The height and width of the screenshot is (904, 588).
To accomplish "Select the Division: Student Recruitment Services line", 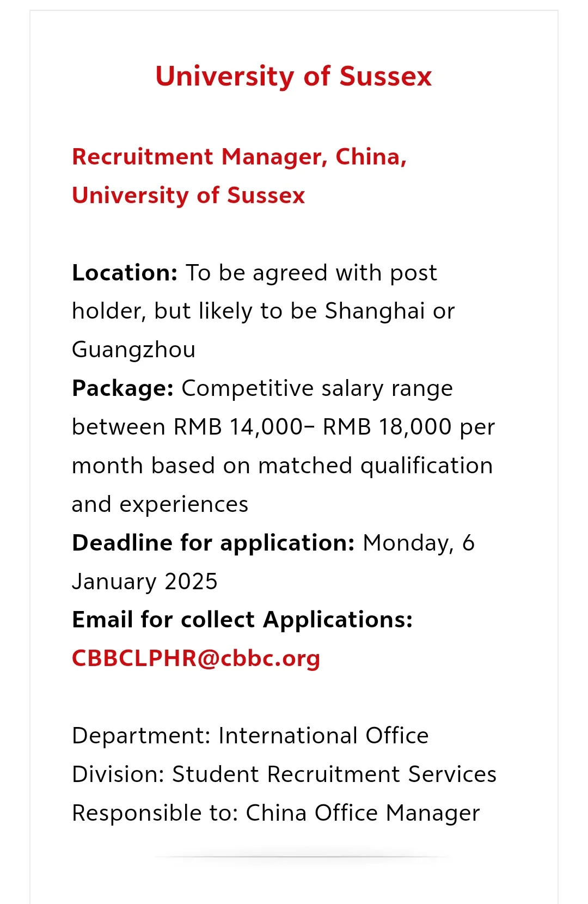I will [284, 774].
